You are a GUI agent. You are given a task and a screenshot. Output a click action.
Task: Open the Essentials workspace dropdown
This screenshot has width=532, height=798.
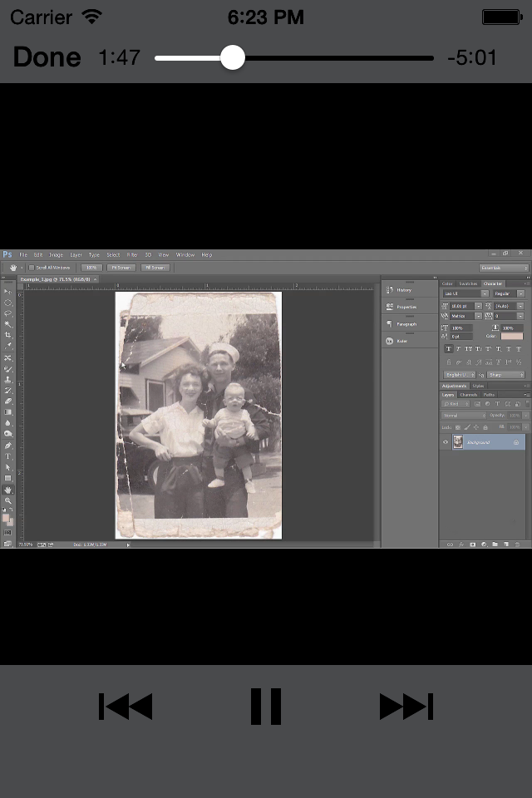coord(503,268)
